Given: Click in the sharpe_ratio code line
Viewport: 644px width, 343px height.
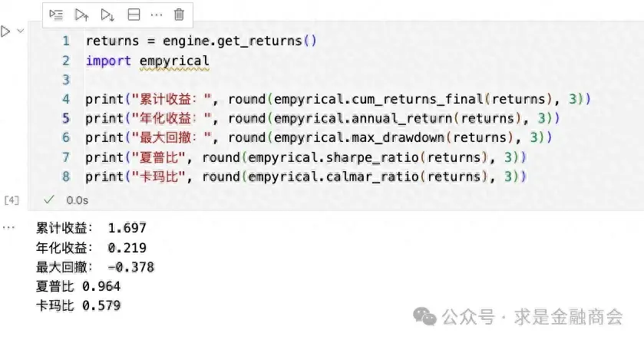Looking at the screenshot, I should (305, 157).
